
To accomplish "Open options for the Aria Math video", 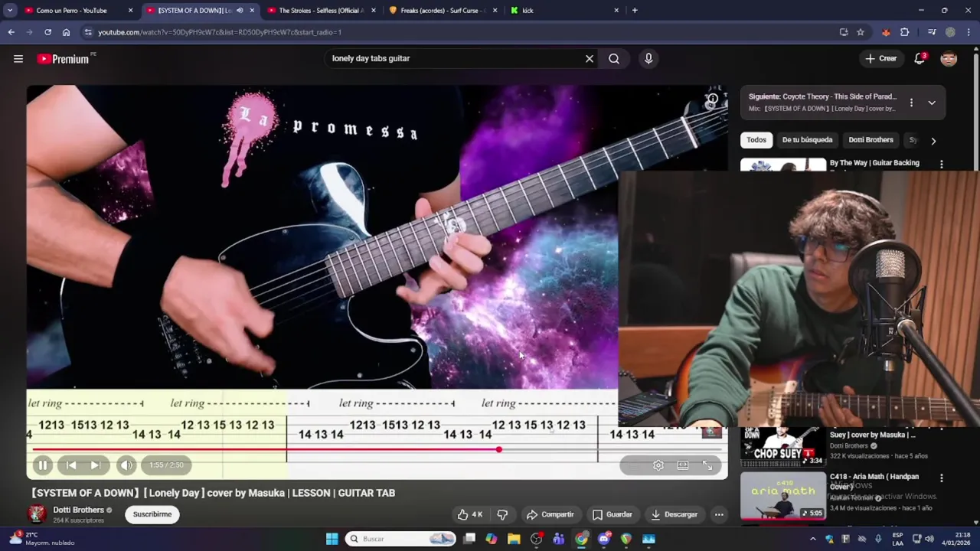I will [942, 478].
